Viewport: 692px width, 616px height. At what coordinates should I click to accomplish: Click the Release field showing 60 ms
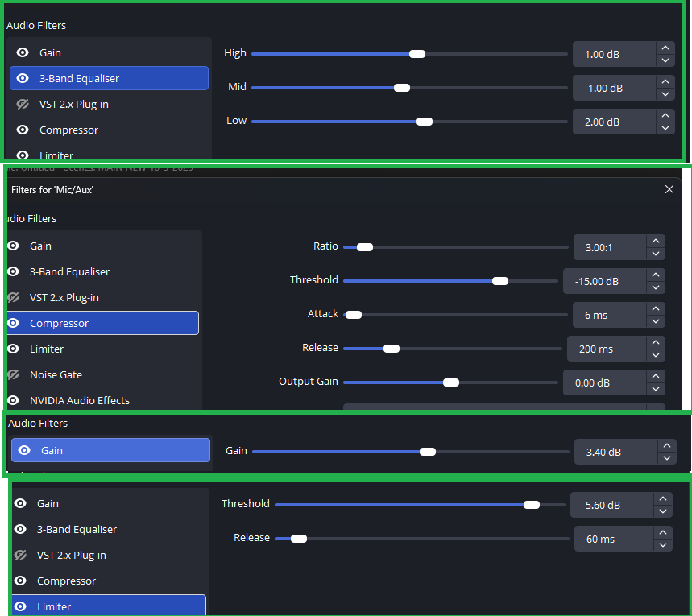point(615,539)
